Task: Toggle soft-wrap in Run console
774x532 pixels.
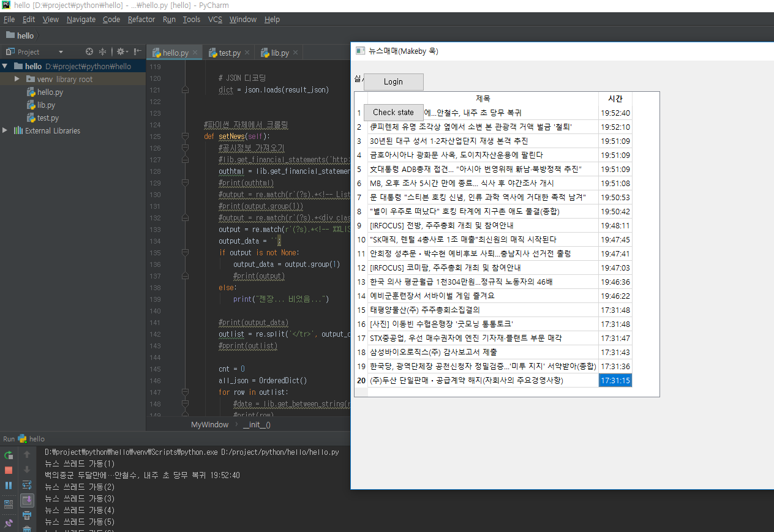Action: click(x=27, y=485)
